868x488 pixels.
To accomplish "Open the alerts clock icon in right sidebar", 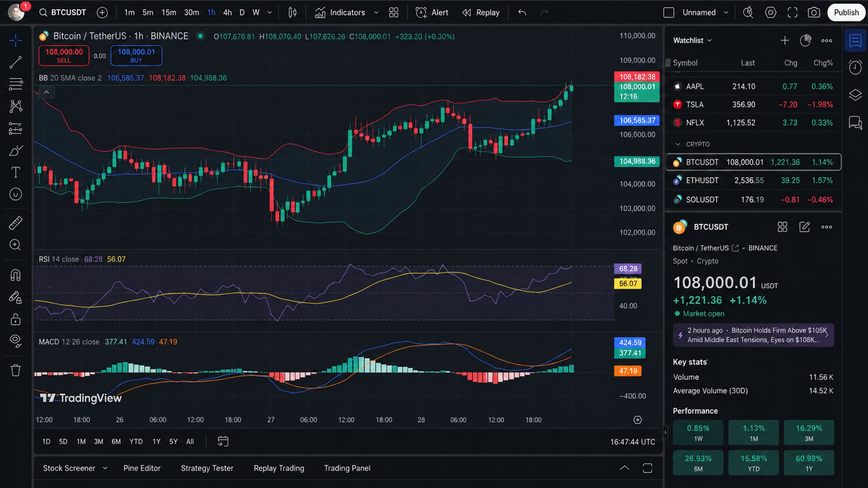I will (x=855, y=67).
